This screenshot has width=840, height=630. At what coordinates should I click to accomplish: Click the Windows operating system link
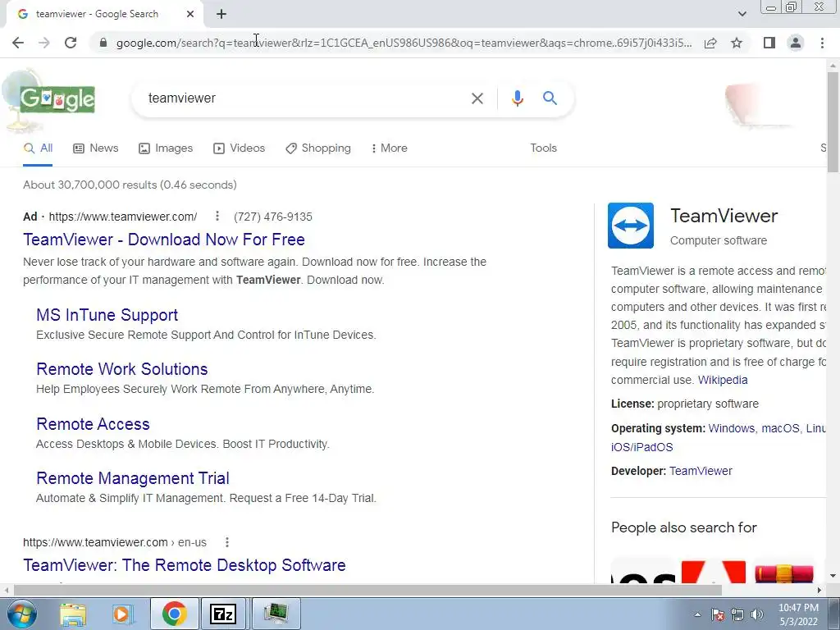tap(731, 428)
